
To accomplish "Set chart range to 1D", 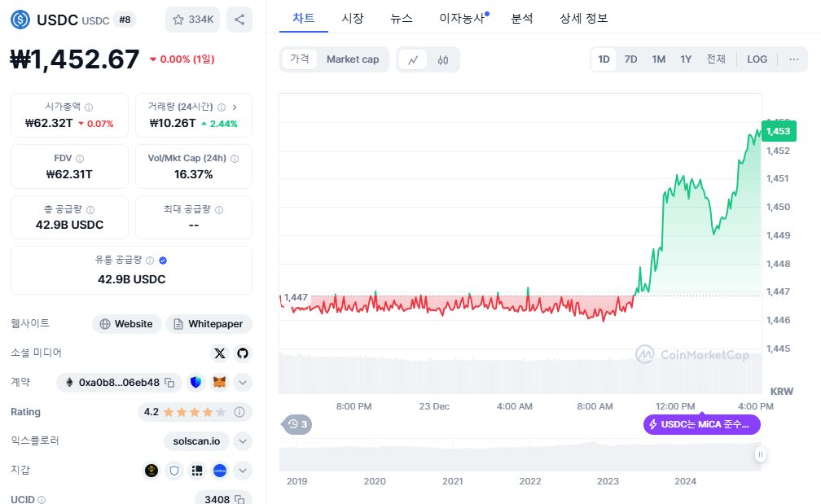I will (604, 59).
